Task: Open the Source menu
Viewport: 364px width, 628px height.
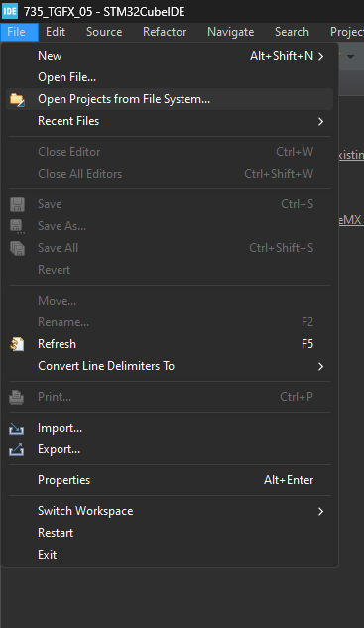Action: [x=104, y=32]
